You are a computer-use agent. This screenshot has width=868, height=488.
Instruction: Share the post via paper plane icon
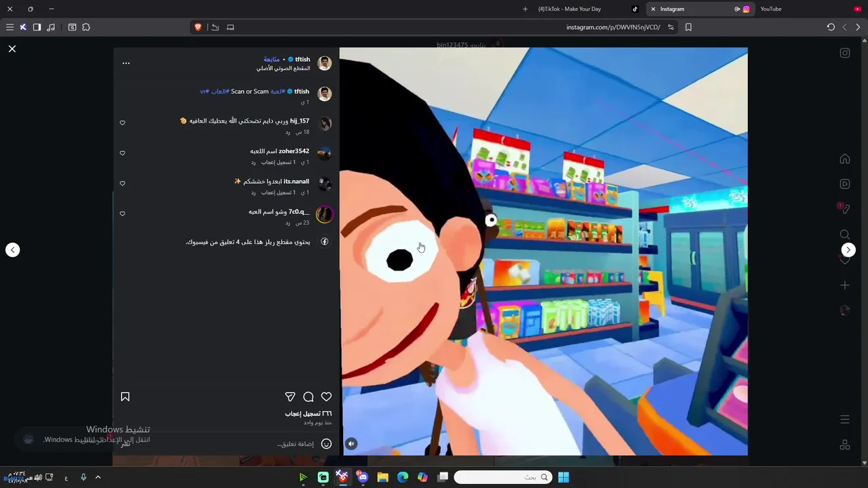(x=290, y=396)
